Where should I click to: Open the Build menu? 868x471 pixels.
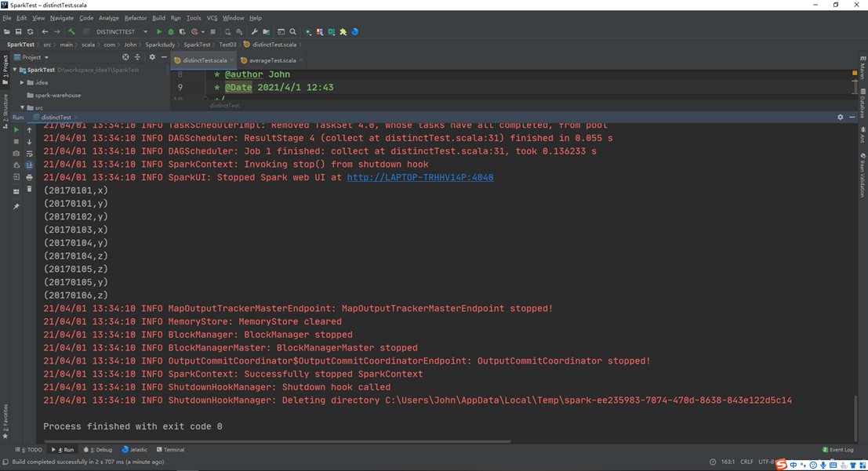[158, 18]
